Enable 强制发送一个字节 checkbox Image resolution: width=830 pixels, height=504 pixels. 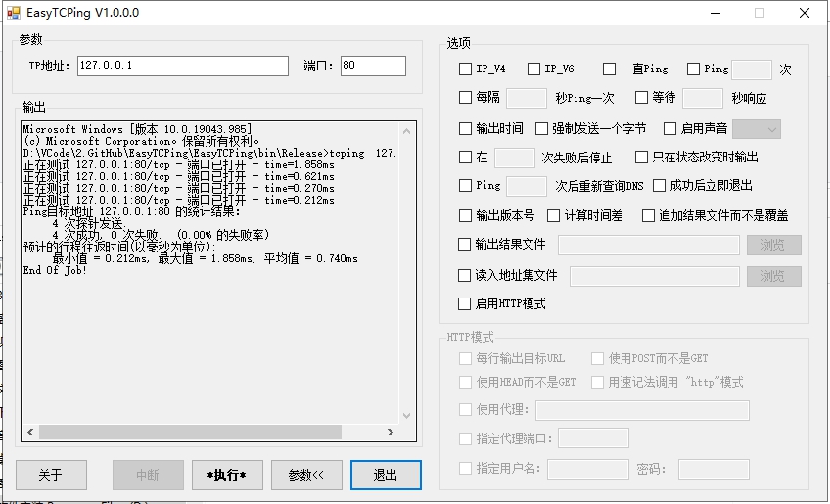coord(541,128)
